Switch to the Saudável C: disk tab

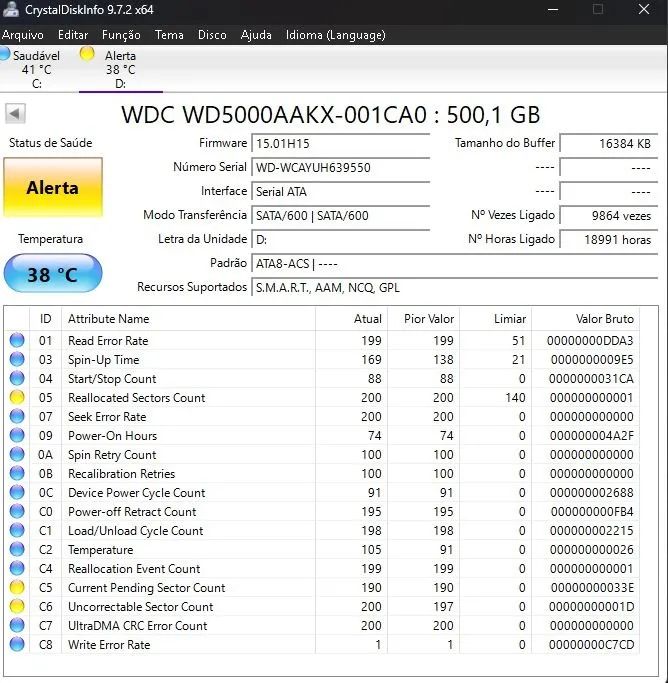click(36, 69)
